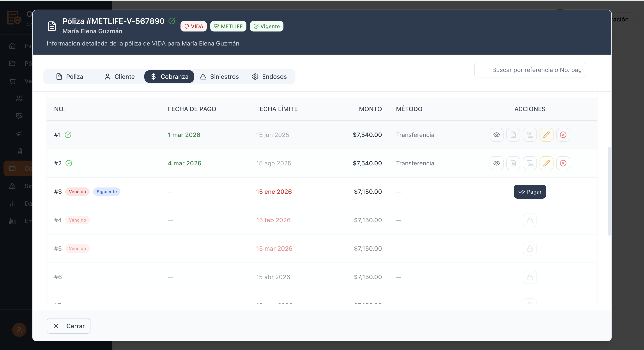Open the Siniestros tab
Screen dimensions: 644x350
pyautogui.click(x=219, y=77)
